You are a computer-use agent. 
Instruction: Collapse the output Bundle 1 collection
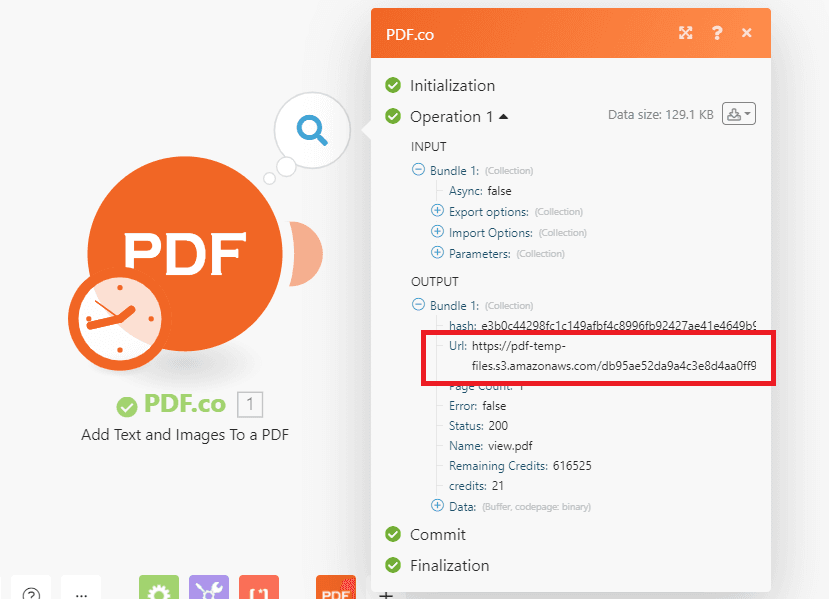[x=419, y=305]
